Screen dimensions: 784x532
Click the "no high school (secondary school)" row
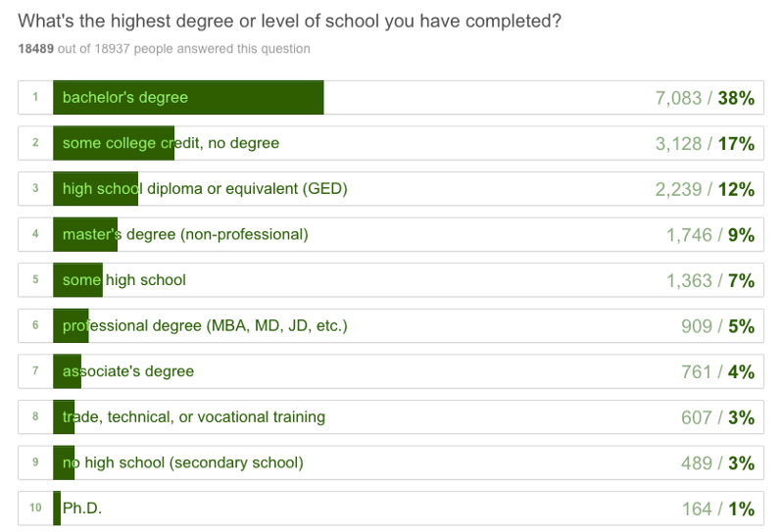click(392, 462)
